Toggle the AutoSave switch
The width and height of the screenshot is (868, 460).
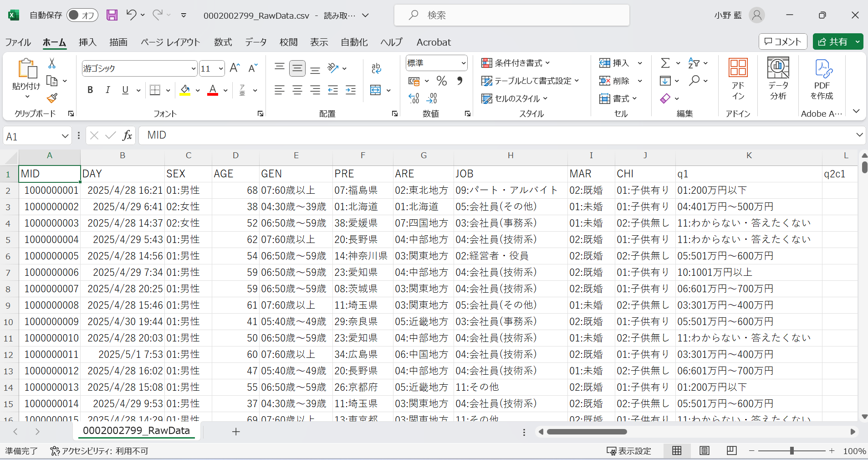pos(82,15)
